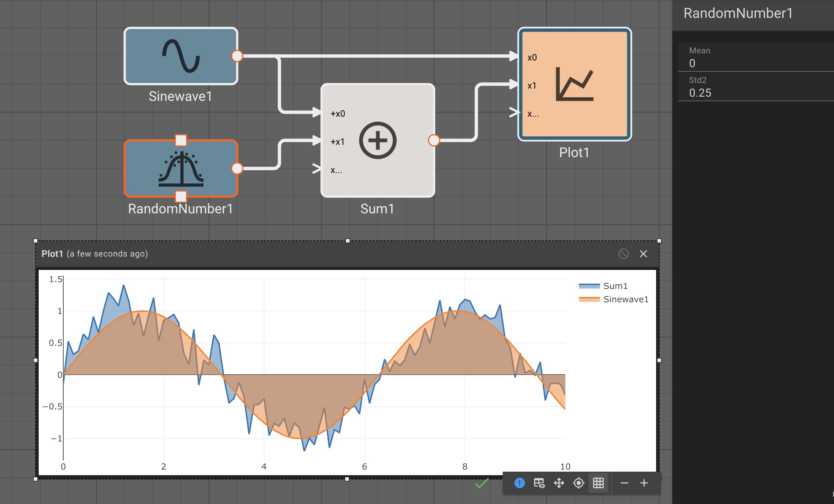This screenshot has height=504, width=834.
Task: Click Sum1 input port +x1
Action: click(317, 141)
